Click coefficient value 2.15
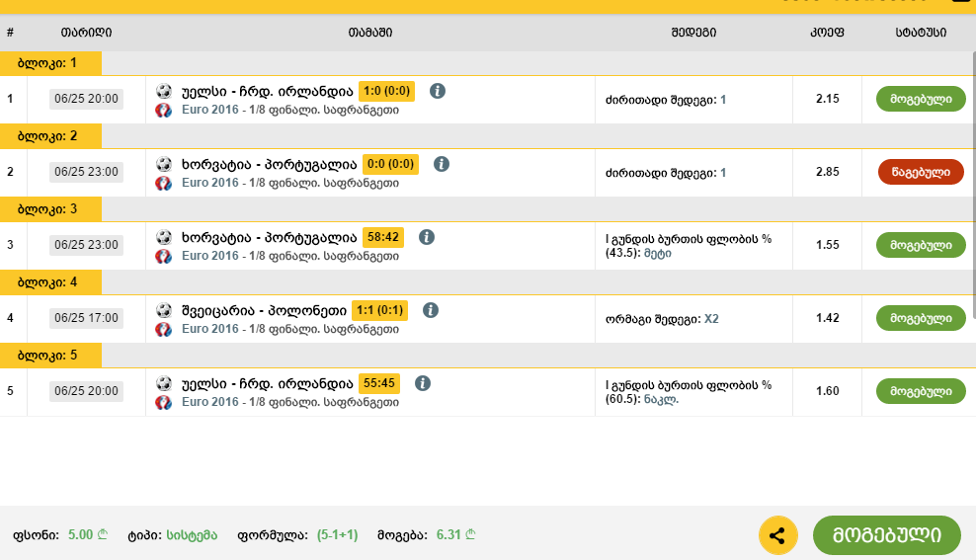Screen dimensions: 976x560 827,99
